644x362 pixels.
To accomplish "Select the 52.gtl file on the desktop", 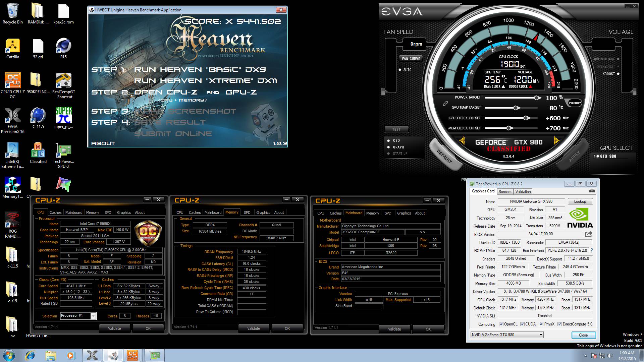I will click(38, 49).
